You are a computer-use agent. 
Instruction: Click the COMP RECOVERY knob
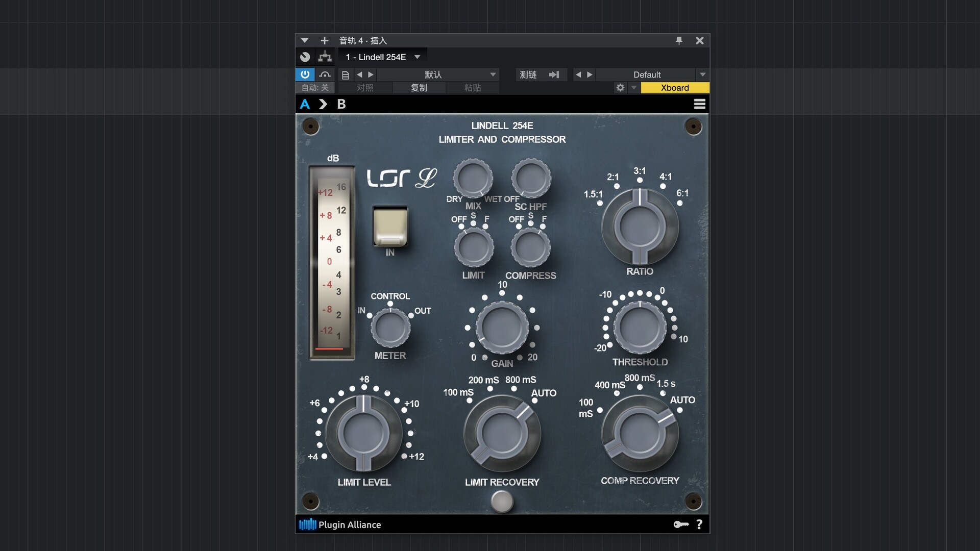pos(640,433)
